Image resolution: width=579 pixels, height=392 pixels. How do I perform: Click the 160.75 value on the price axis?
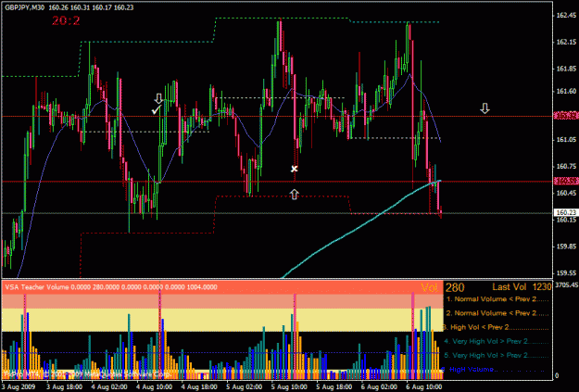coord(566,166)
